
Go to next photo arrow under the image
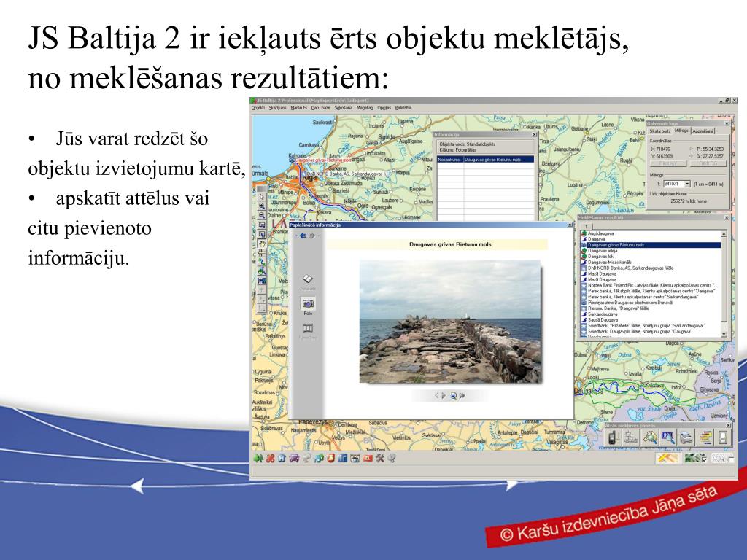point(444,396)
